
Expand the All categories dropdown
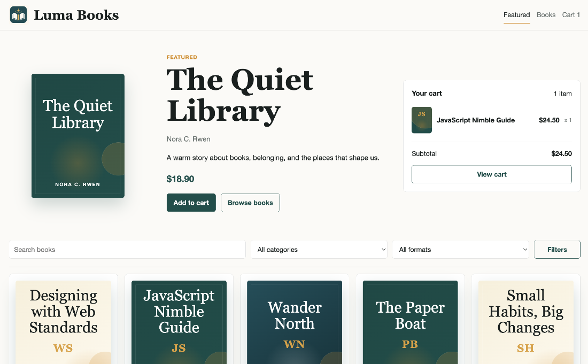[319, 250]
